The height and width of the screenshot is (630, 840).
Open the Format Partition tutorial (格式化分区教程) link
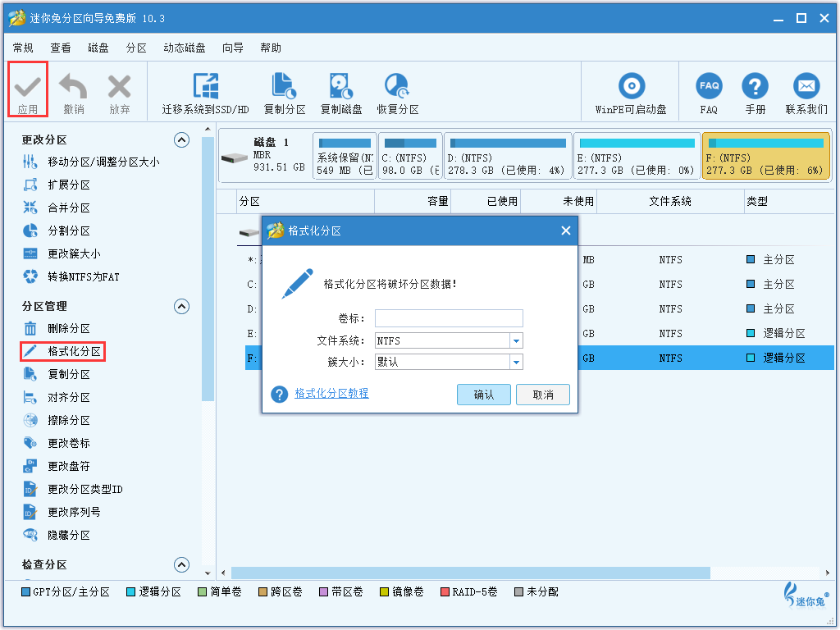(331, 393)
